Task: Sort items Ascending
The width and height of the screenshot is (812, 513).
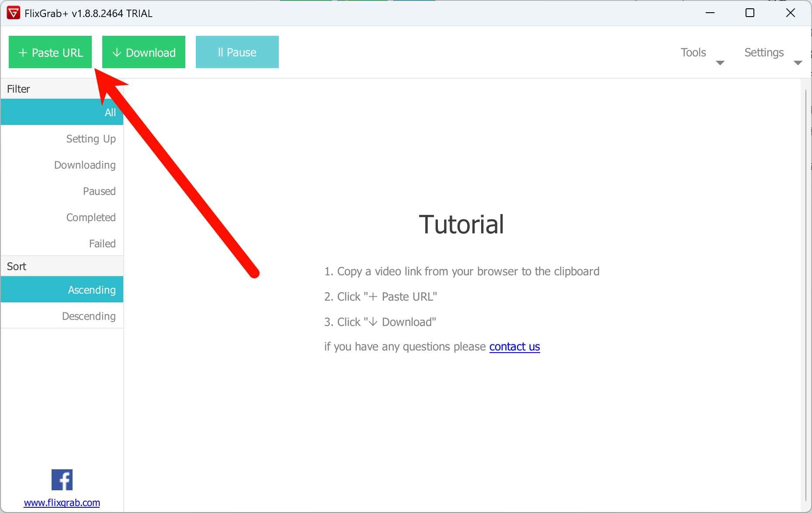Action: 62,289
